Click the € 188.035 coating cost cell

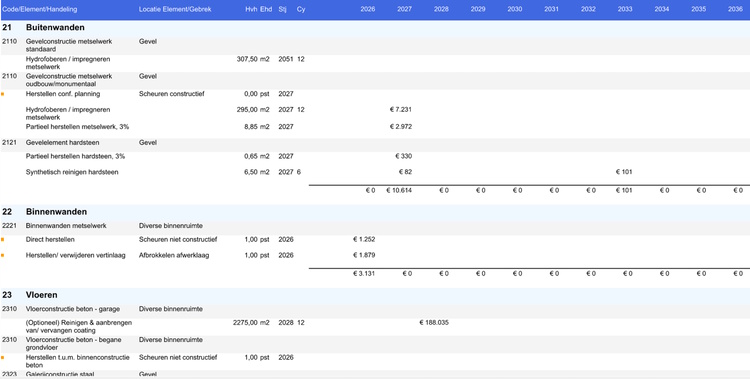(x=434, y=323)
